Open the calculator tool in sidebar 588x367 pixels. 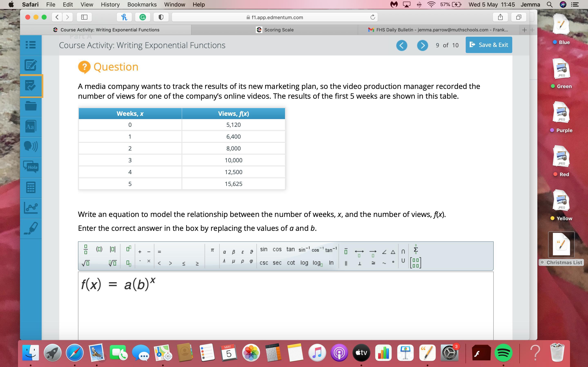tap(31, 187)
